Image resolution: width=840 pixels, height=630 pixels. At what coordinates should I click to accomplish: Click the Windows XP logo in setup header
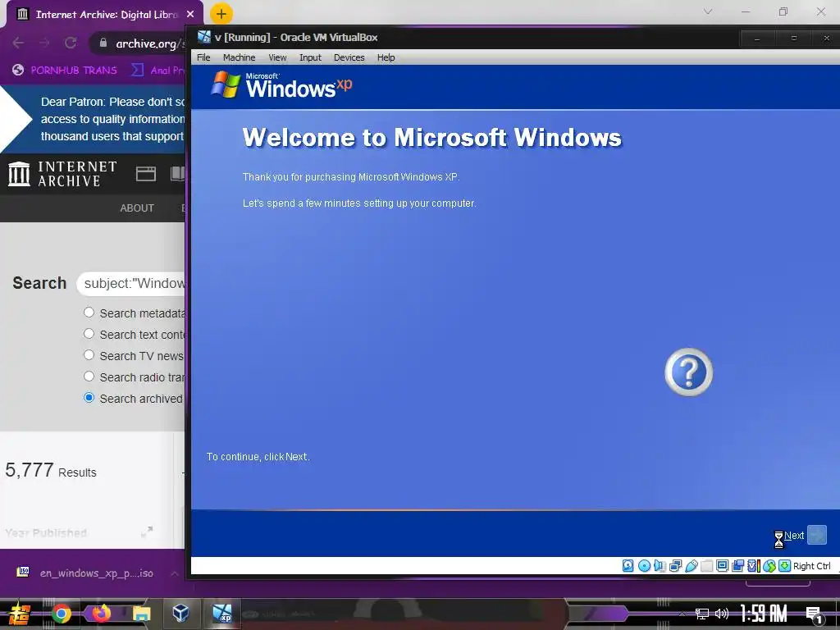coord(281,85)
